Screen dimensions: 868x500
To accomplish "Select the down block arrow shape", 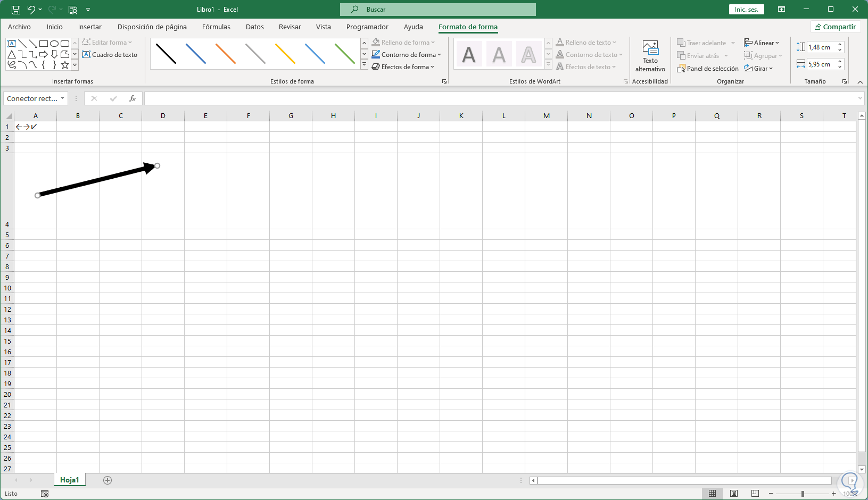I will point(54,54).
